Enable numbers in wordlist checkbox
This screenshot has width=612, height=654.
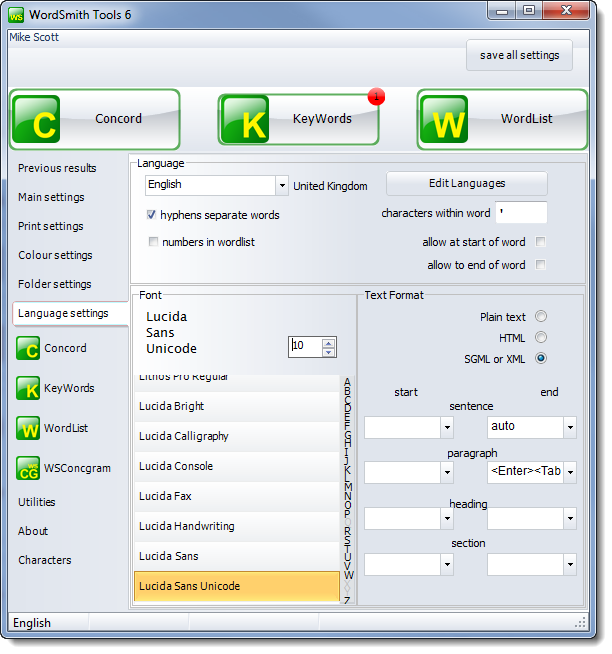tap(152, 241)
